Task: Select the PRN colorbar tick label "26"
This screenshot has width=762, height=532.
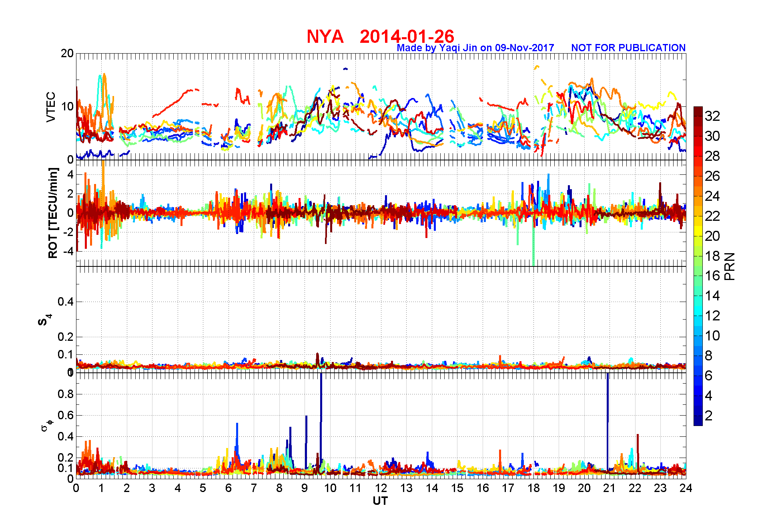Action: (712, 176)
